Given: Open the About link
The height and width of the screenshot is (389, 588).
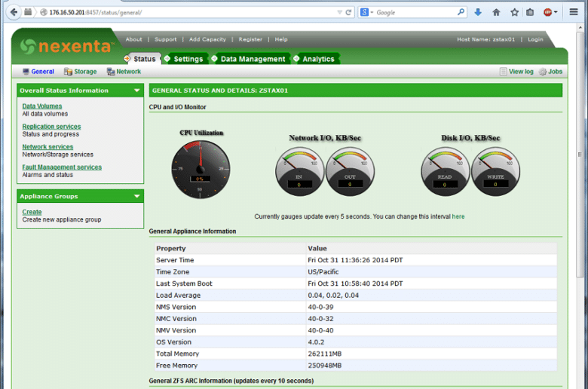Looking at the screenshot, I should coord(134,39).
